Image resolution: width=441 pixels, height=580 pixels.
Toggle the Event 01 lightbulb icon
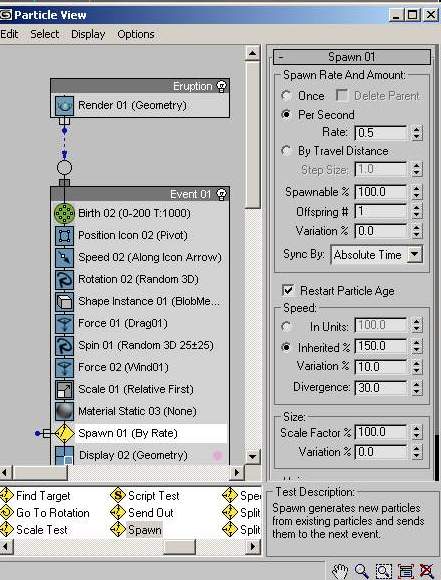coord(221,195)
